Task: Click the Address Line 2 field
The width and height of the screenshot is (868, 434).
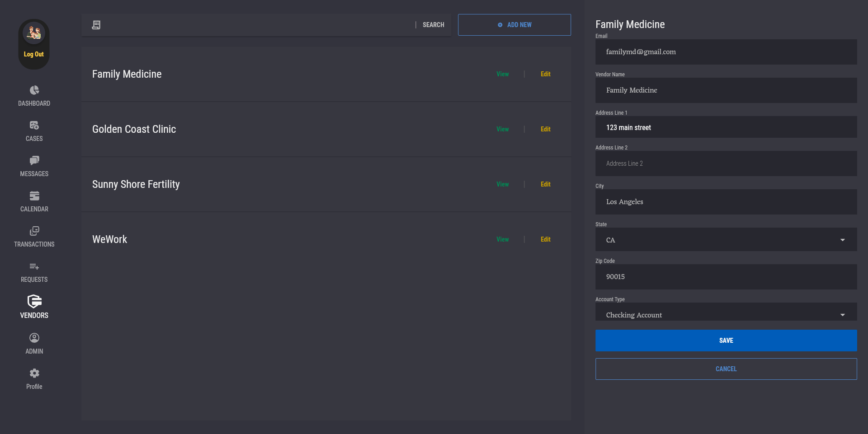Action: pos(726,163)
